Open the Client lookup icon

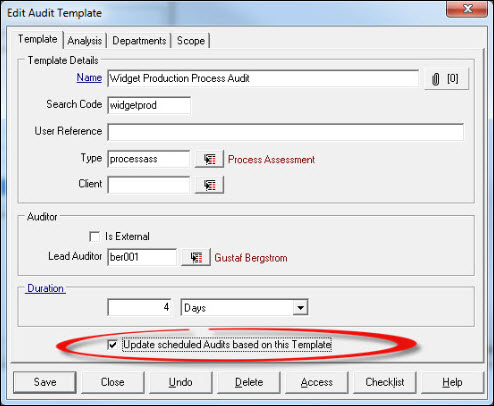(x=209, y=185)
